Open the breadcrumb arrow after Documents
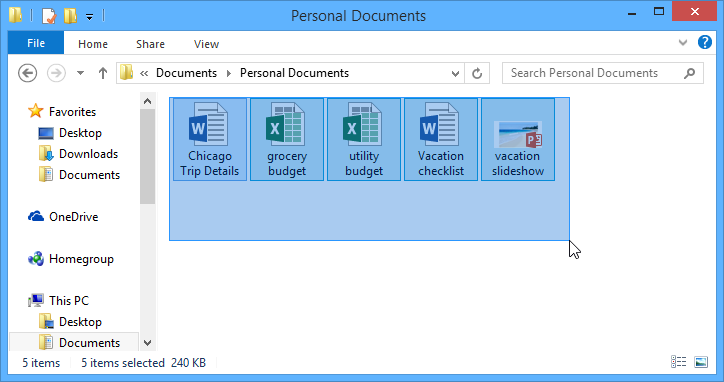 (229, 73)
